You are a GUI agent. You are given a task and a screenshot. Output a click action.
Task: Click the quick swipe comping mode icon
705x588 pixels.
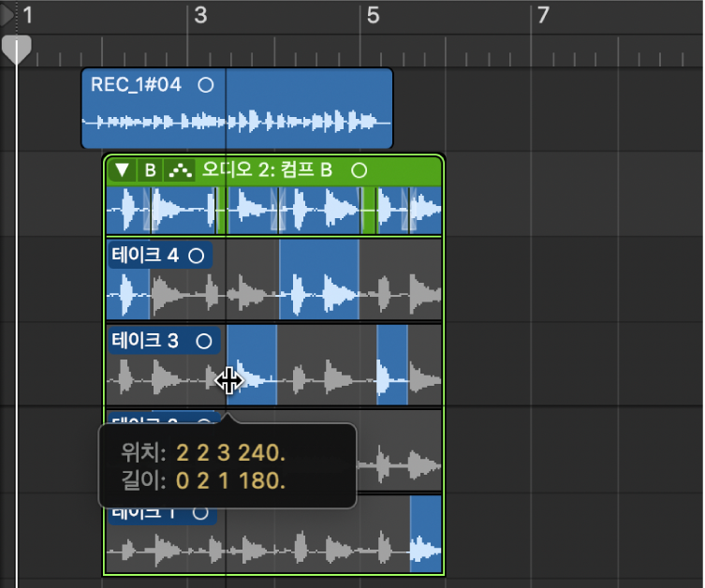180,170
